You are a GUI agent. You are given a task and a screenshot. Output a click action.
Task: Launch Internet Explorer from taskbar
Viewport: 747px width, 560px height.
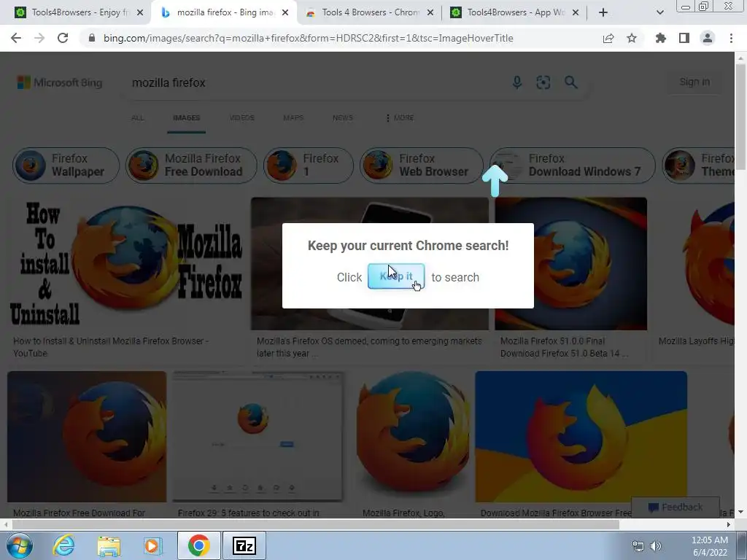point(64,545)
